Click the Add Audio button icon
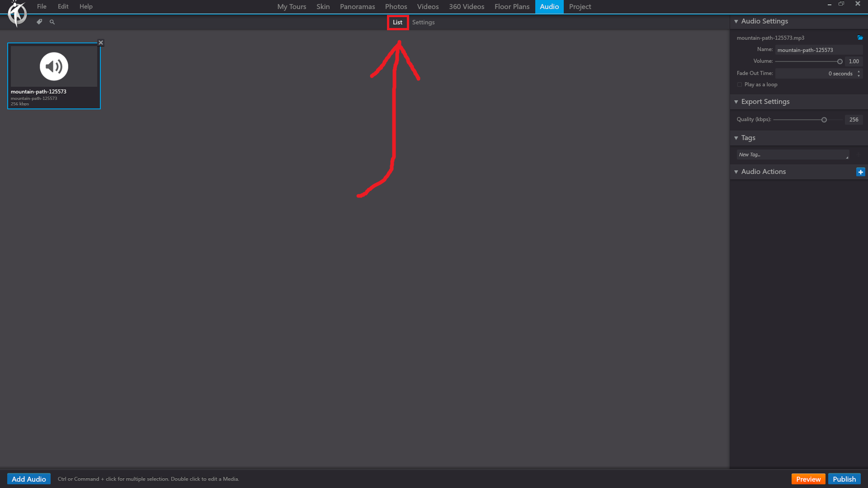This screenshot has width=868, height=488. 28,479
